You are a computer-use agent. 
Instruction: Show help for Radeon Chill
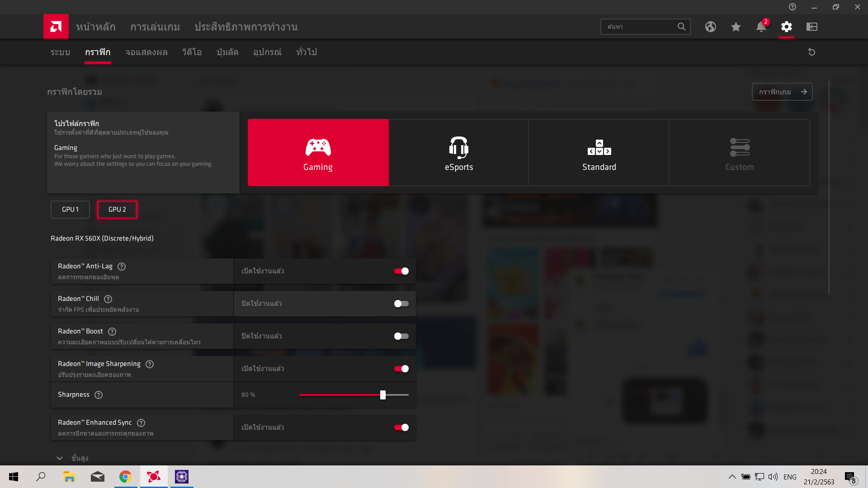tap(108, 299)
